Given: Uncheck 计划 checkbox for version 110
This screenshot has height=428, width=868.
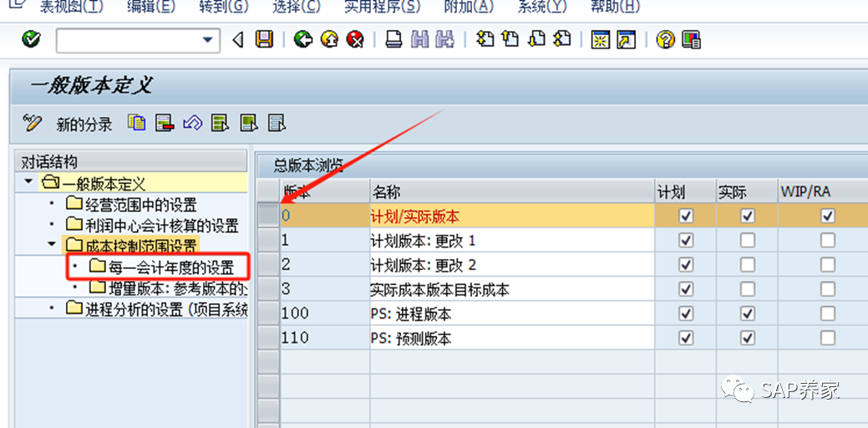Looking at the screenshot, I should [686, 338].
